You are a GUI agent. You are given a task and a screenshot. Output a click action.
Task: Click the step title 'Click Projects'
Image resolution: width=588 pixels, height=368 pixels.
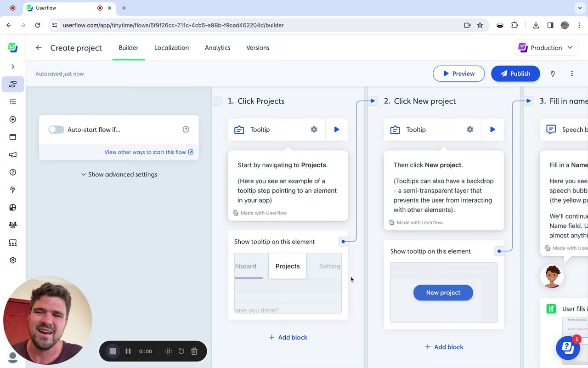pyautogui.click(x=261, y=101)
